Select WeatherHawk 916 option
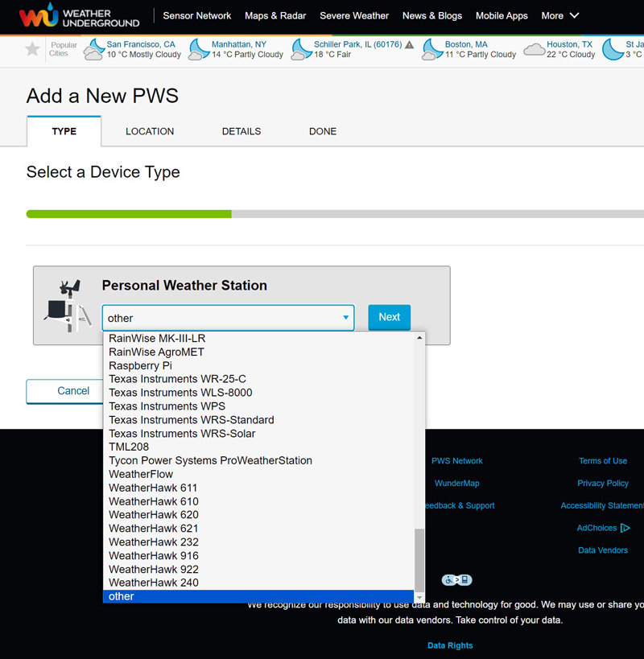644x659 pixels. pyautogui.click(x=258, y=556)
